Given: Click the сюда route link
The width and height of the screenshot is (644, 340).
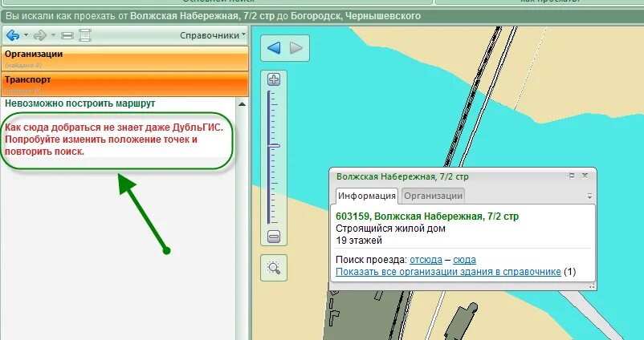Looking at the screenshot, I should click(x=464, y=260).
